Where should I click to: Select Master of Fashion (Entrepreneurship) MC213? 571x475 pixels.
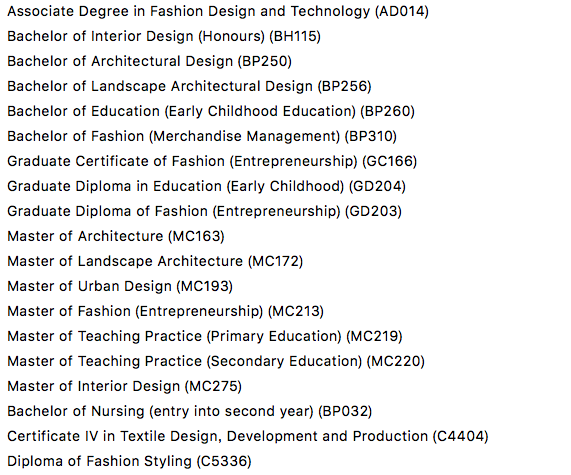tap(165, 311)
